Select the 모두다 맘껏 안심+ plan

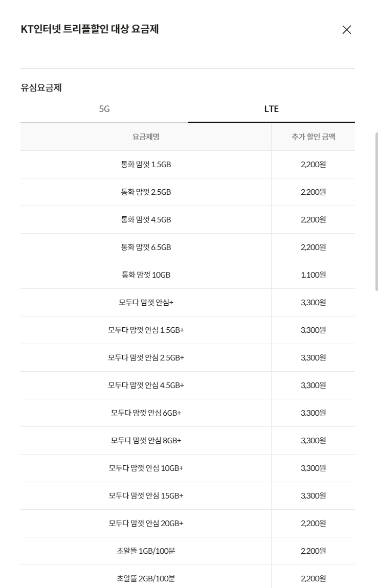[146, 303]
